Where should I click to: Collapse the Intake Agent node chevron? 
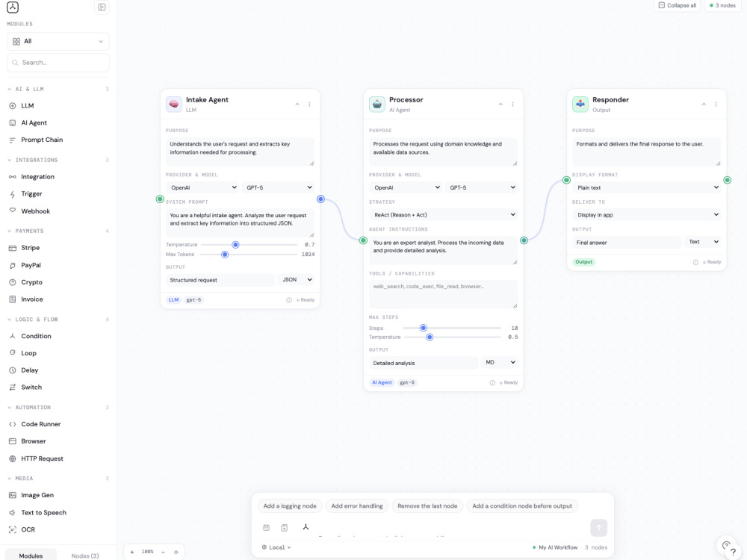coord(297,105)
